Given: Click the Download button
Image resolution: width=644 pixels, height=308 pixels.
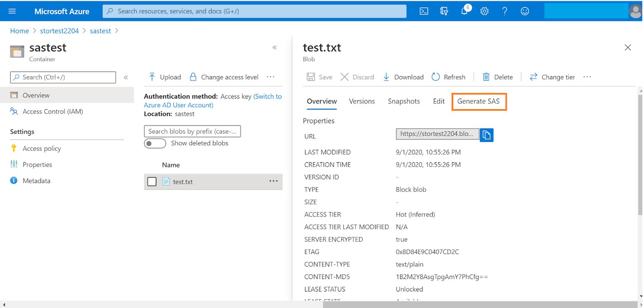Looking at the screenshot, I should (403, 77).
